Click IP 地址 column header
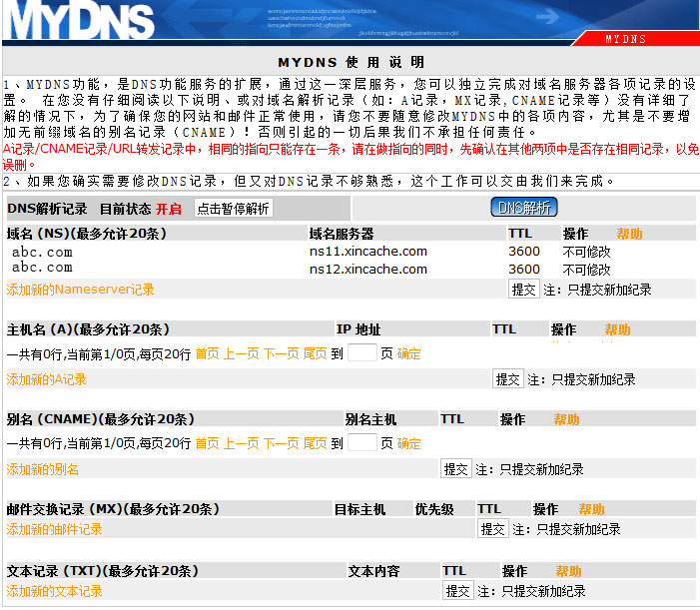This screenshot has width=700, height=610. point(358,329)
